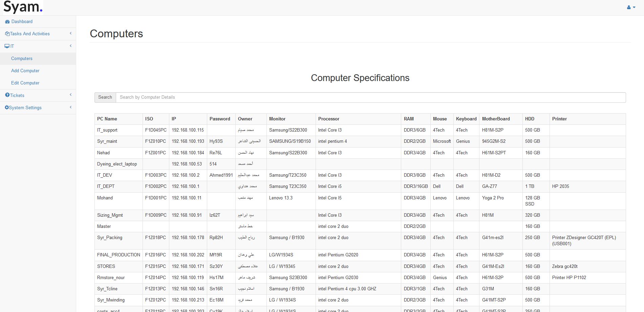The height and width of the screenshot is (312, 644).
Task: Open the Computers submenu item
Action: coord(22,58)
